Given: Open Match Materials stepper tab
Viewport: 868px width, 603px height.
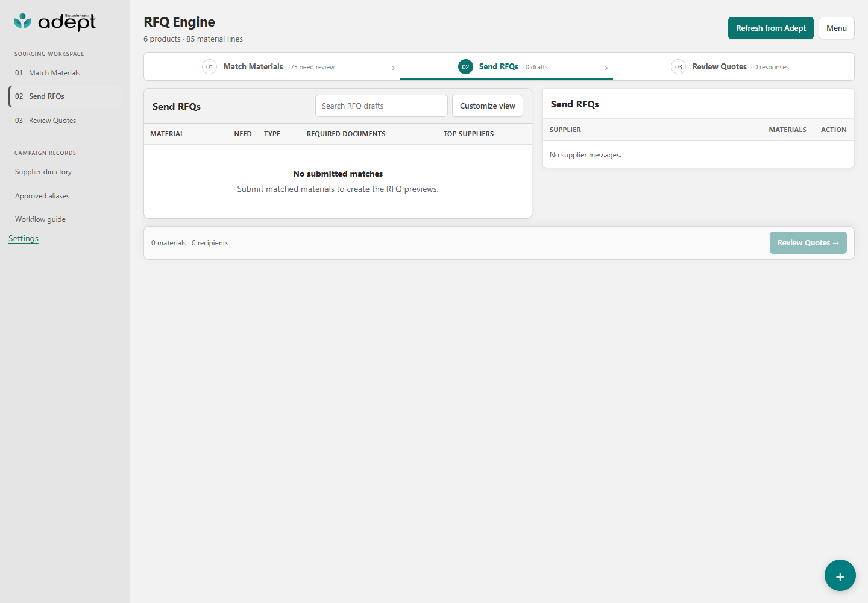Looking at the screenshot, I should coord(272,67).
